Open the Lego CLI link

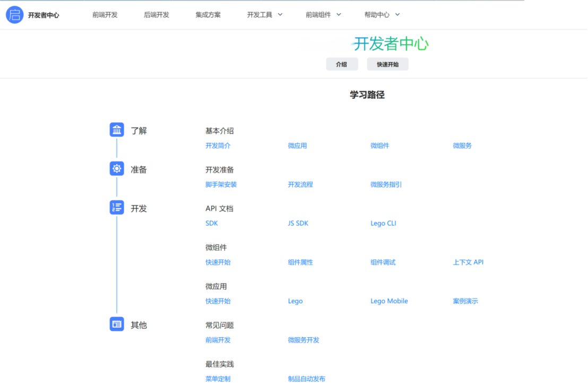point(383,223)
